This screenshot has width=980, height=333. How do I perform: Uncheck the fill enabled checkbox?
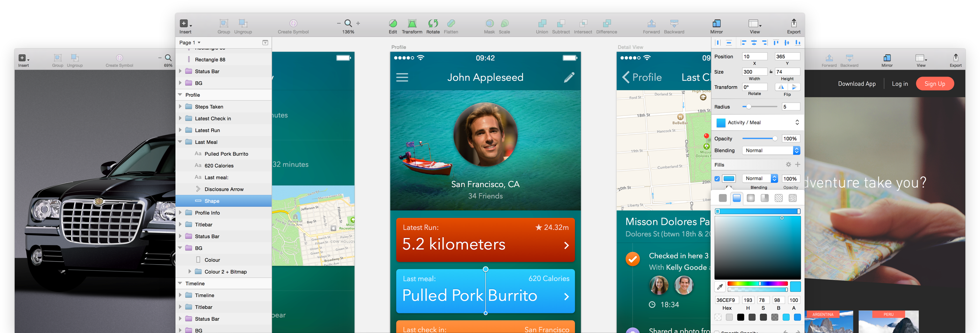point(718,178)
